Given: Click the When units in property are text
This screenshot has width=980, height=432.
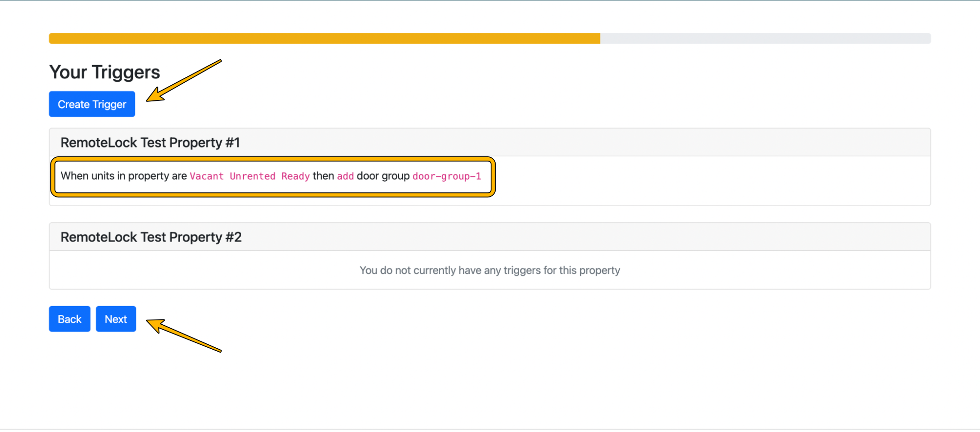Looking at the screenshot, I should 124,176.
